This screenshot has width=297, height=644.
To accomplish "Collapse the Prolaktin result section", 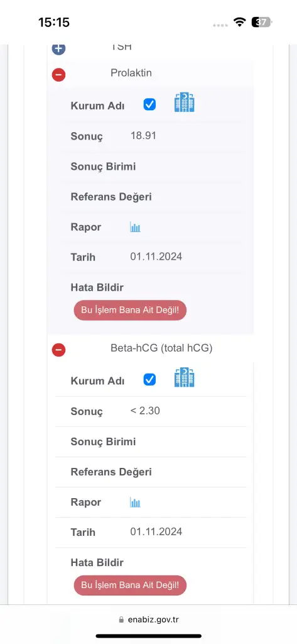I will tap(58, 75).
